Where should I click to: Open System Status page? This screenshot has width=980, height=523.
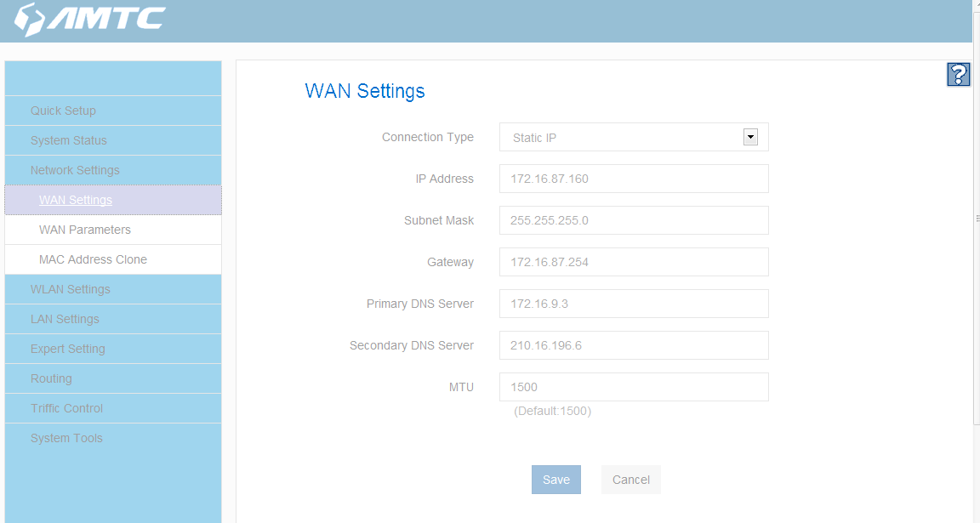(x=113, y=140)
